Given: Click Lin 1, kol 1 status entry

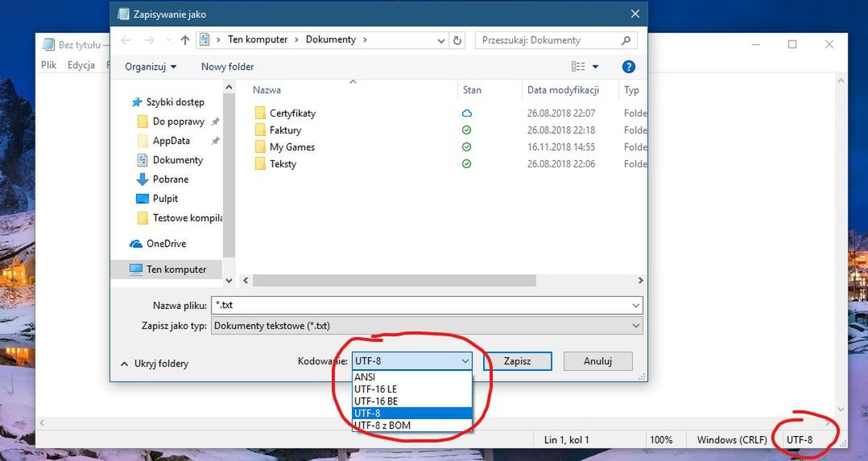Looking at the screenshot, I should coord(566,440).
